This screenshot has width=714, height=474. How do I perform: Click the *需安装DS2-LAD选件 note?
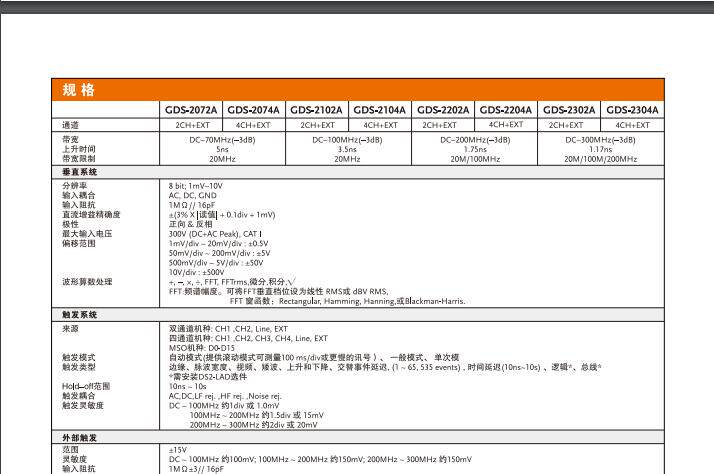(x=208, y=377)
